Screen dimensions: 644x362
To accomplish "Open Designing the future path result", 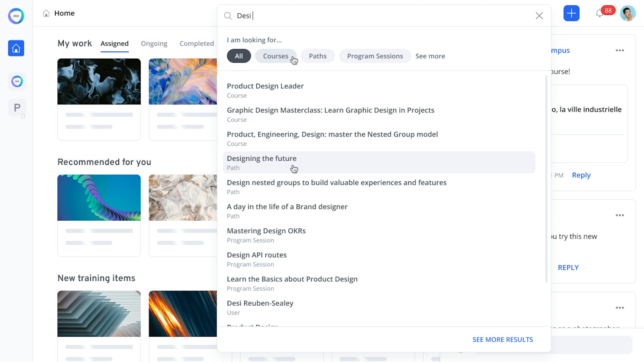I will [379, 163].
